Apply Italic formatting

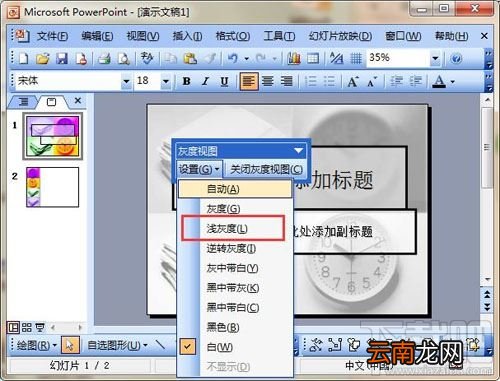pos(205,81)
